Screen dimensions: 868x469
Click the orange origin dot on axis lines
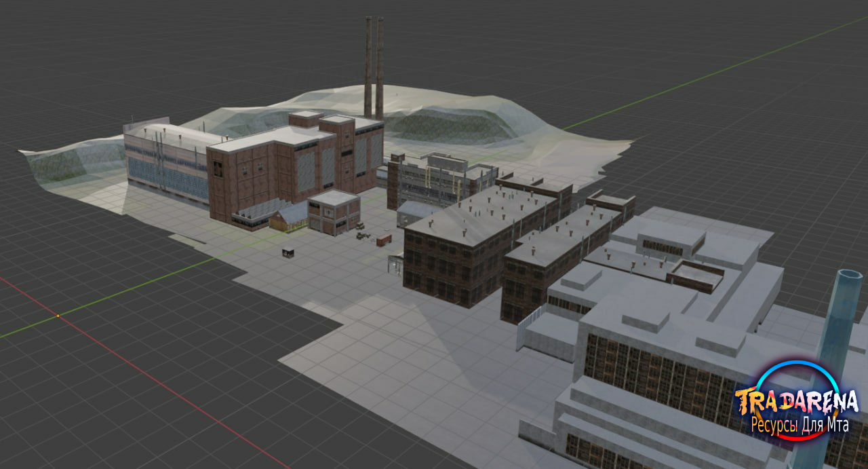coord(58,316)
